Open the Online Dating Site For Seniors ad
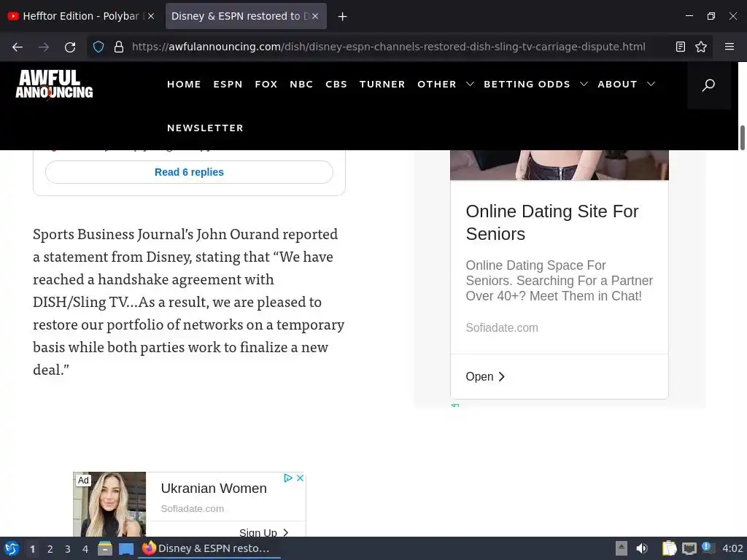Screen dimensions: 747x560 [552, 222]
